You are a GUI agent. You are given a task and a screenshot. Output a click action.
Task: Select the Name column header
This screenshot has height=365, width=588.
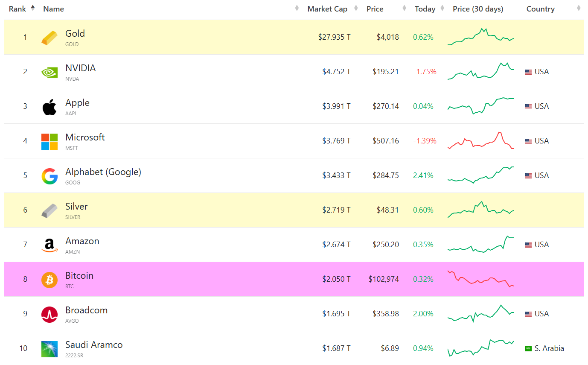click(x=53, y=9)
